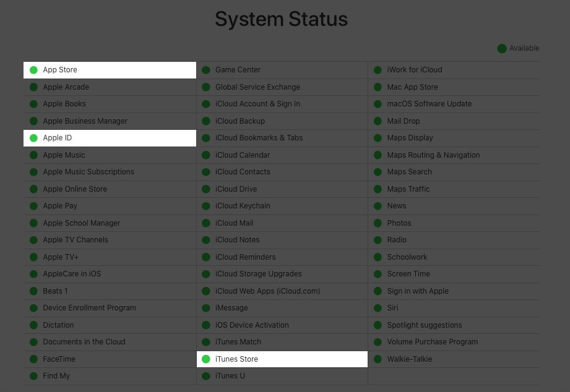Select the Apple ID service label
Screen dimensions: 570x392
point(58,138)
